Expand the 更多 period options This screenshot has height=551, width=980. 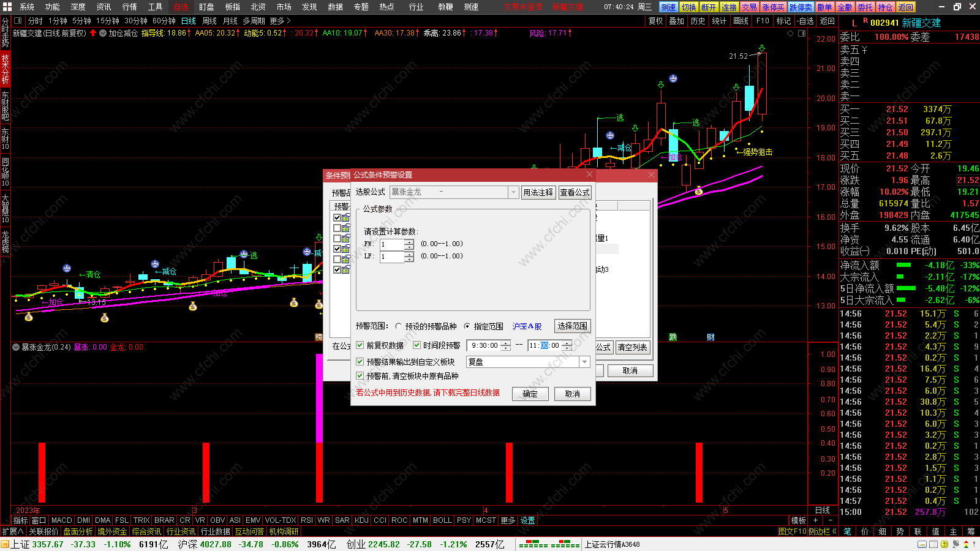pyautogui.click(x=281, y=21)
